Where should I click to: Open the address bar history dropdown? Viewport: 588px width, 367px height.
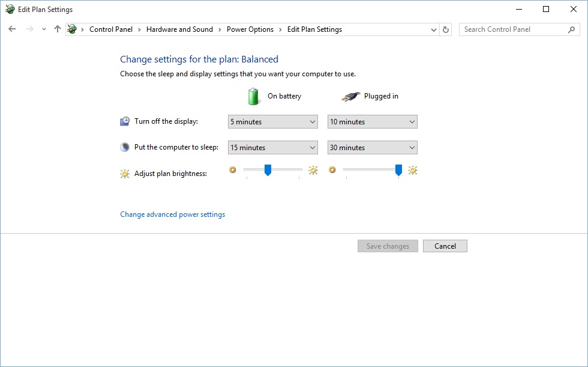pyautogui.click(x=433, y=29)
